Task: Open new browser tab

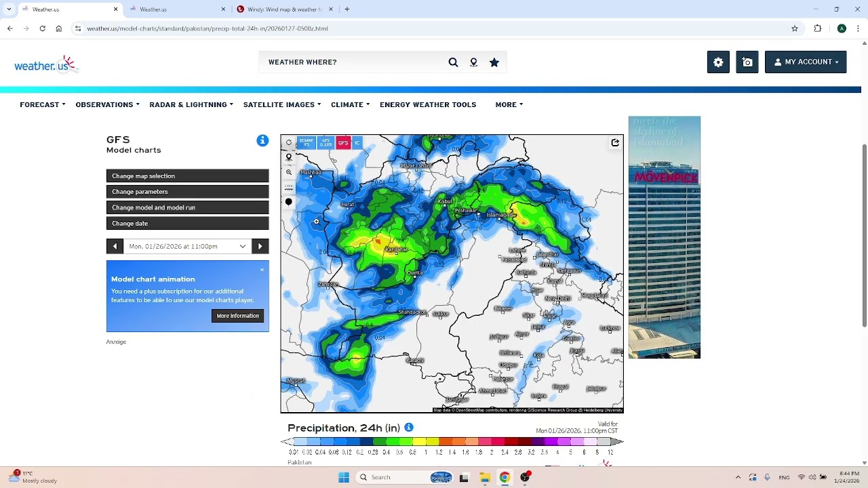Action: point(347,9)
